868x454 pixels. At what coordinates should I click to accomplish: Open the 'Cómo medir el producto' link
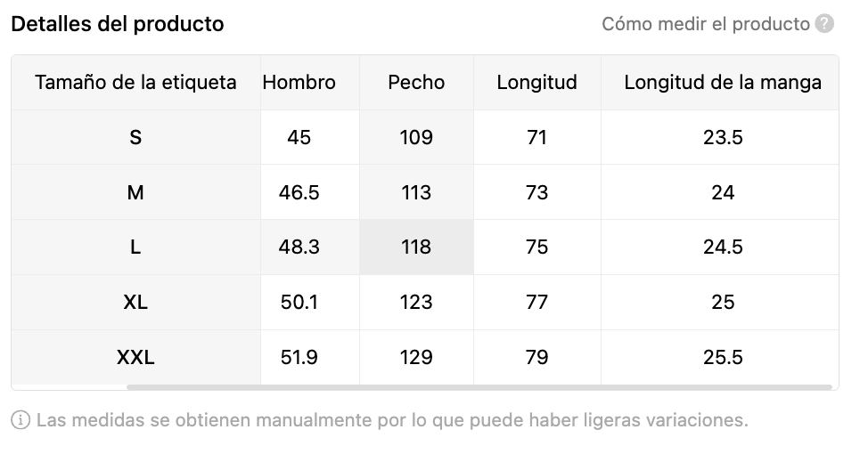tap(706, 24)
